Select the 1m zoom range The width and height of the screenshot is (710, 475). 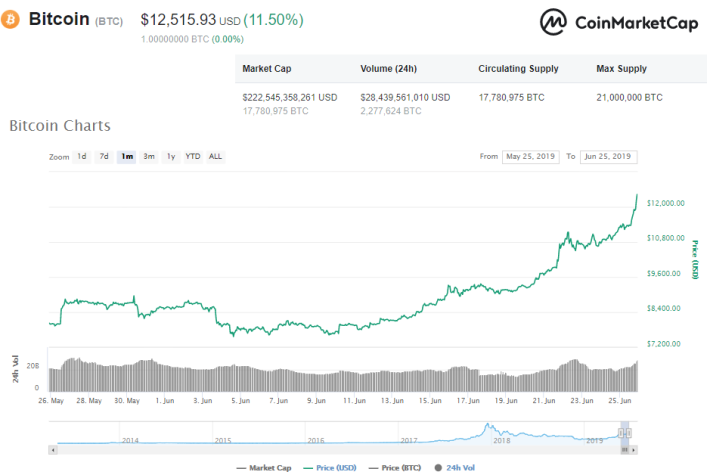127,157
